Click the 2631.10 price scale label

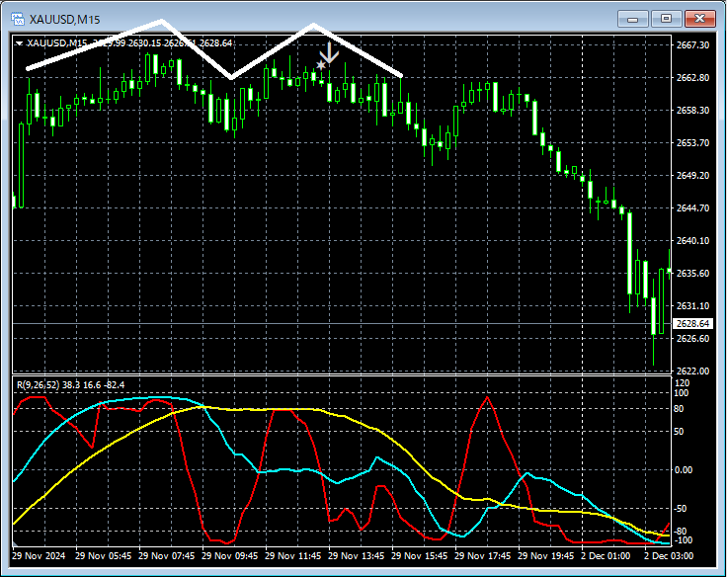click(692, 305)
